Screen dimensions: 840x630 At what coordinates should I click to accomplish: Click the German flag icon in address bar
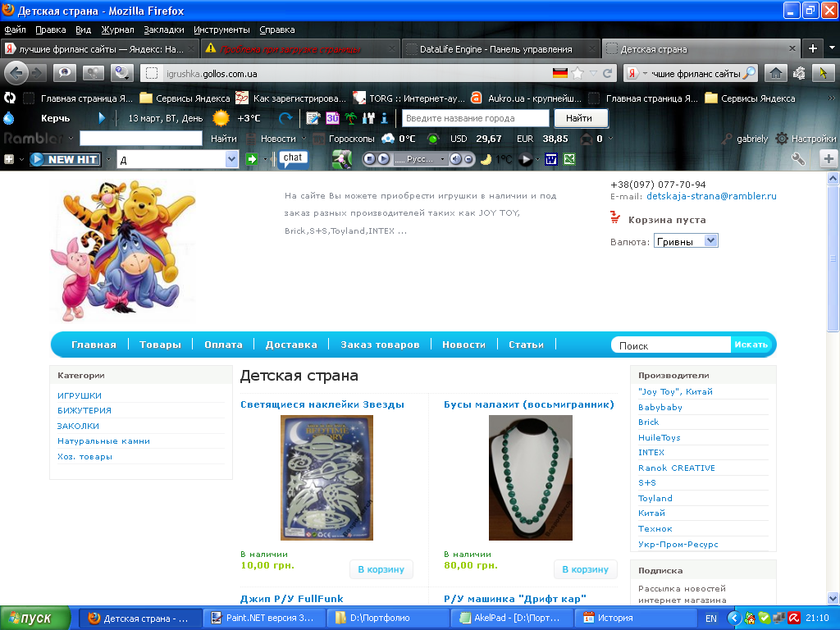tap(559, 73)
